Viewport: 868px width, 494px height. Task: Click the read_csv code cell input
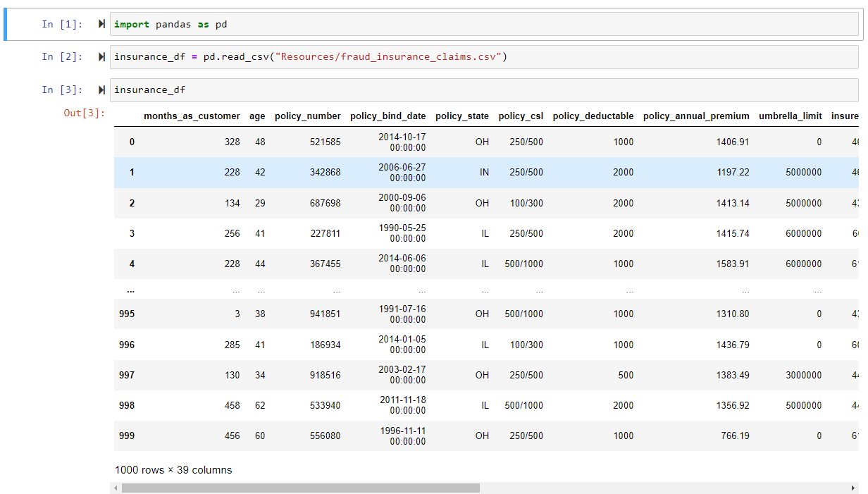coord(484,56)
